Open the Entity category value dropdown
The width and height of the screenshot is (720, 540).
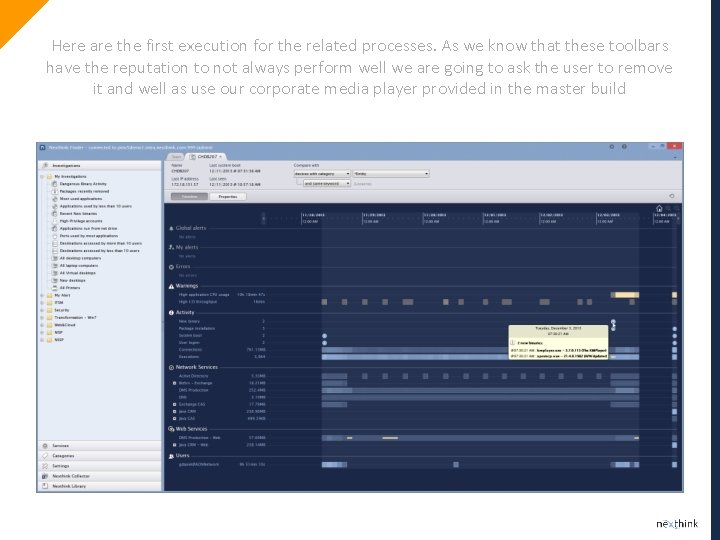[391, 174]
